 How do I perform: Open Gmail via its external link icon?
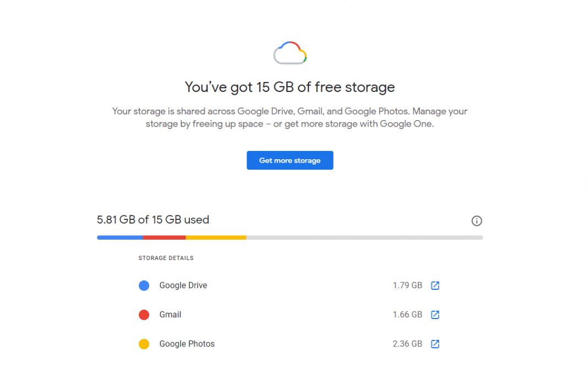coord(435,315)
